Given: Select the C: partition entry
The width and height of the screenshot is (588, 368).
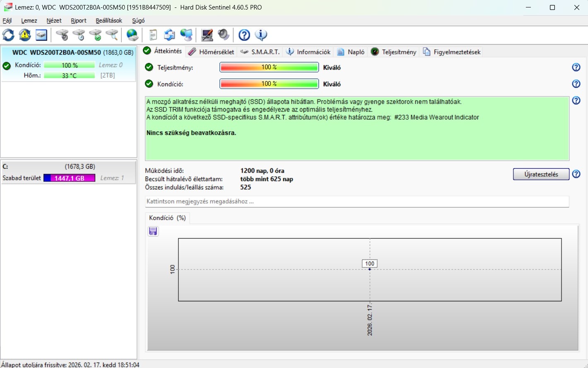Looking at the screenshot, I should click(68, 172).
